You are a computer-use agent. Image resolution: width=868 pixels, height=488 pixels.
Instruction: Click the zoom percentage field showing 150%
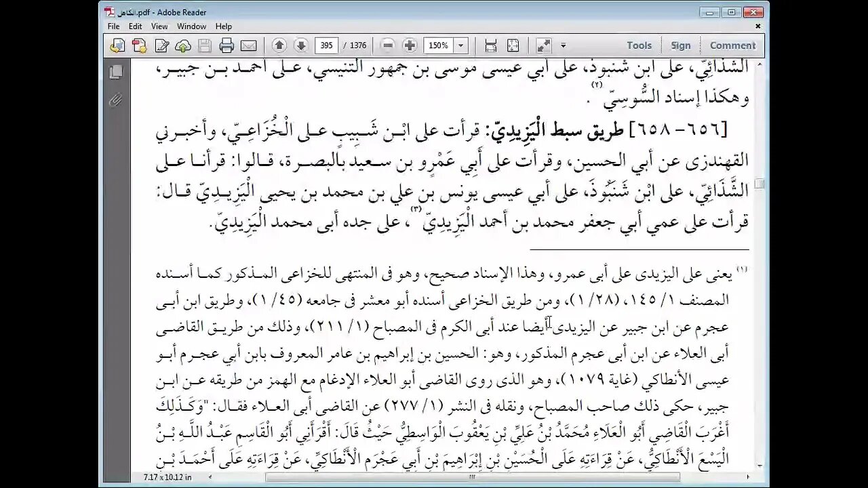tap(439, 45)
